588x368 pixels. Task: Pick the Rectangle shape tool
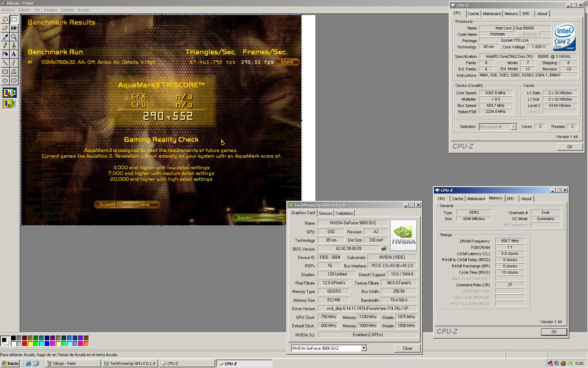pos(5,72)
